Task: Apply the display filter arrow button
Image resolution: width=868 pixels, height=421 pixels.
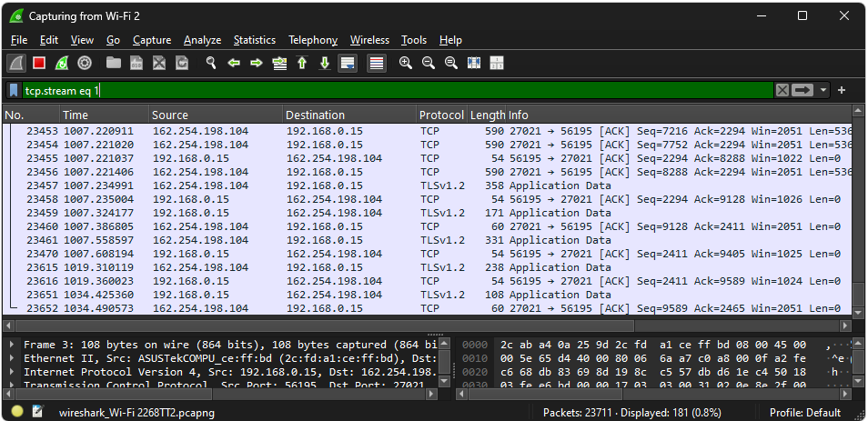Action: point(802,90)
